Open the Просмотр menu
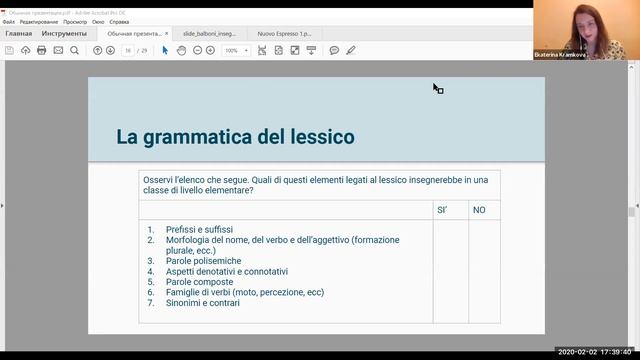Screen dimensions: 640x360 click(x=75, y=22)
